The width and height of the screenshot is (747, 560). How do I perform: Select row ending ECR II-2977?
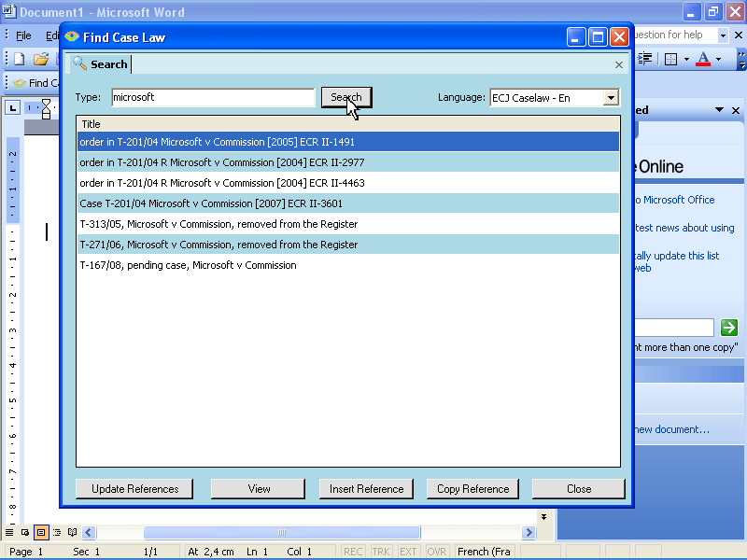coord(348,162)
